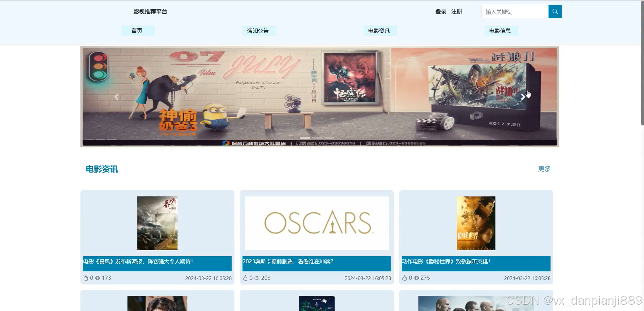Click timestamp on the 奥斯卡 article card
644x311 pixels.
(x=368, y=278)
